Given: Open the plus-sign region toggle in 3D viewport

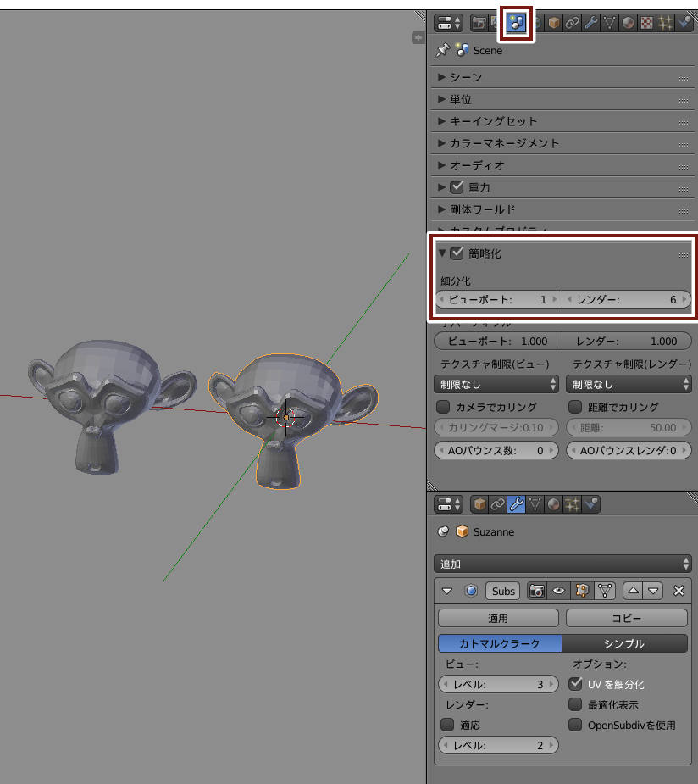Looking at the screenshot, I should pyautogui.click(x=418, y=37).
